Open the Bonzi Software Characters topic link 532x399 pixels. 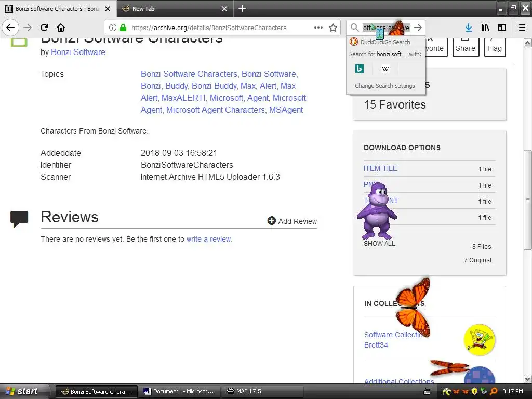pyautogui.click(x=189, y=74)
